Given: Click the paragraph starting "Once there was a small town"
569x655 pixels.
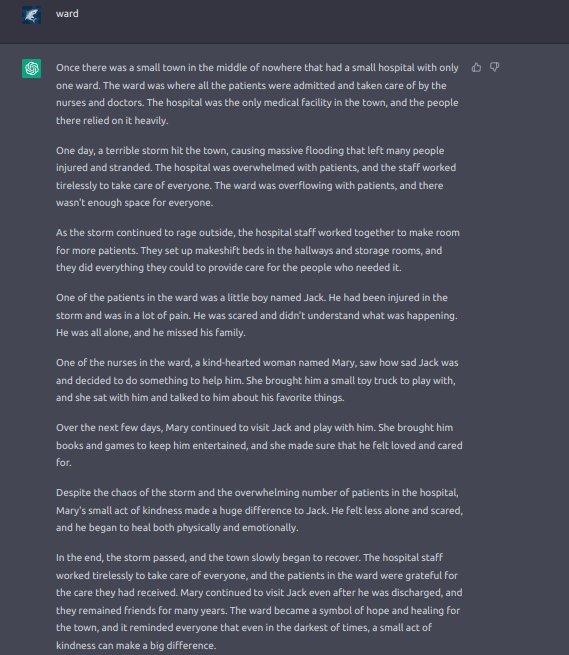Looking at the screenshot, I should 258,94.
